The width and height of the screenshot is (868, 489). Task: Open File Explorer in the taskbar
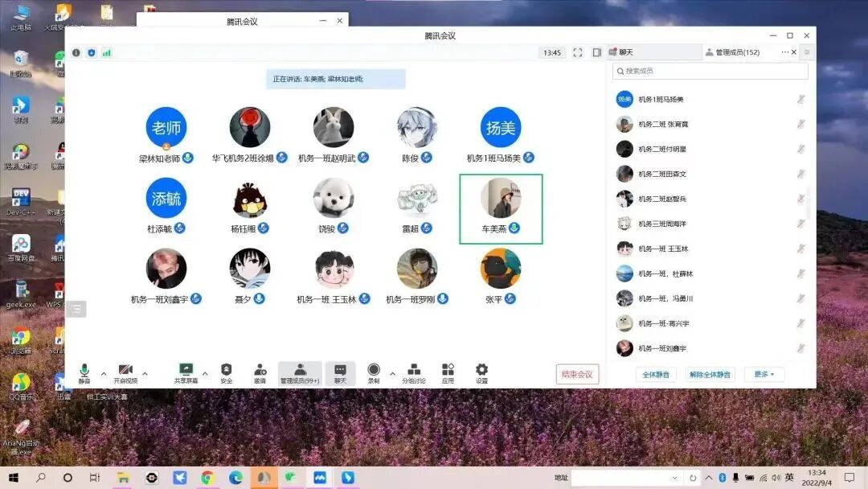(x=123, y=478)
